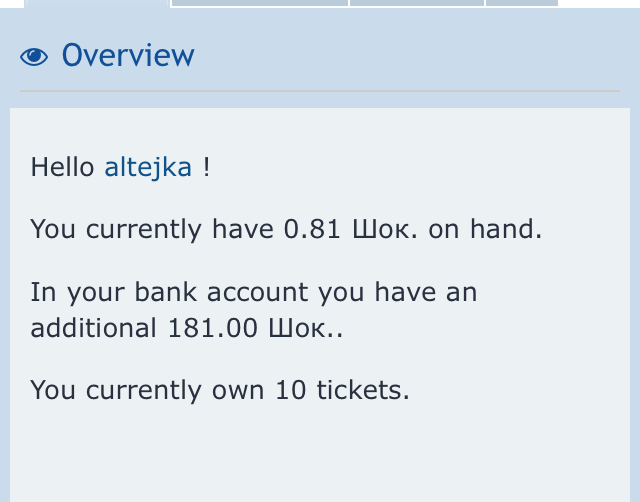Click the eye icon beside Overview
This screenshot has width=640, height=502.
(x=34, y=57)
